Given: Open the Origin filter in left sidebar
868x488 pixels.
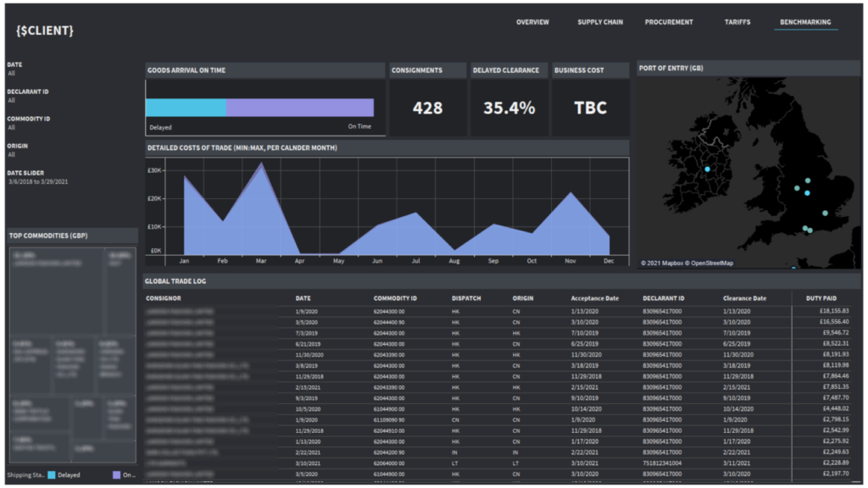Looking at the screenshot, I should tap(17, 150).
